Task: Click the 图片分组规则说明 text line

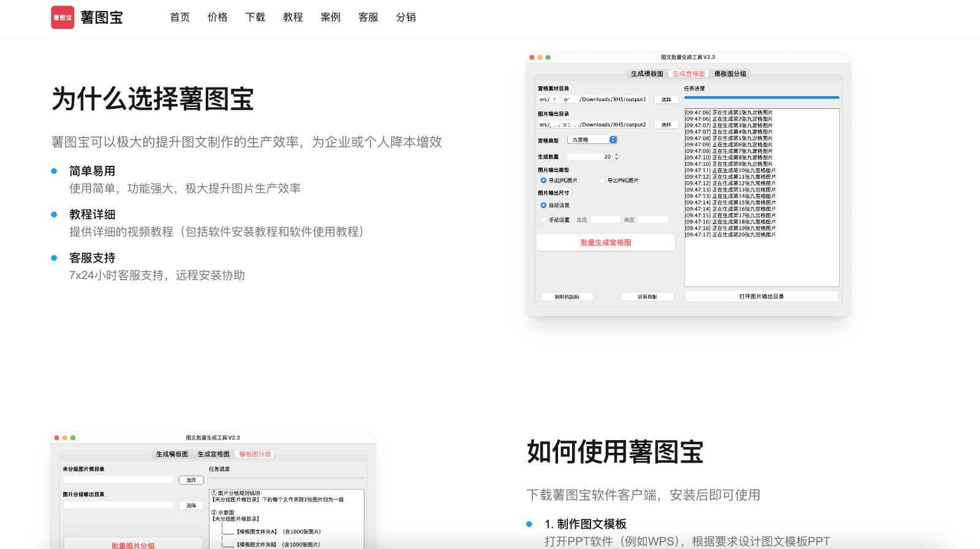Action: [237, 493]
